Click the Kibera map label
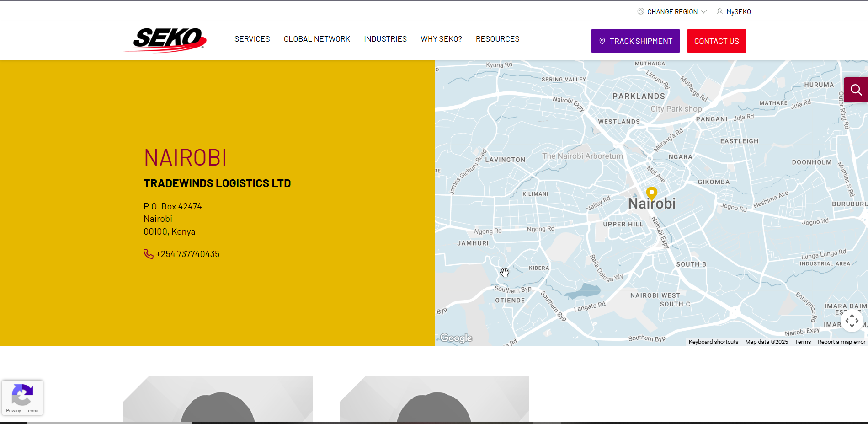The width and height of the screenshot is (868, 424). [x=539, y=268]
